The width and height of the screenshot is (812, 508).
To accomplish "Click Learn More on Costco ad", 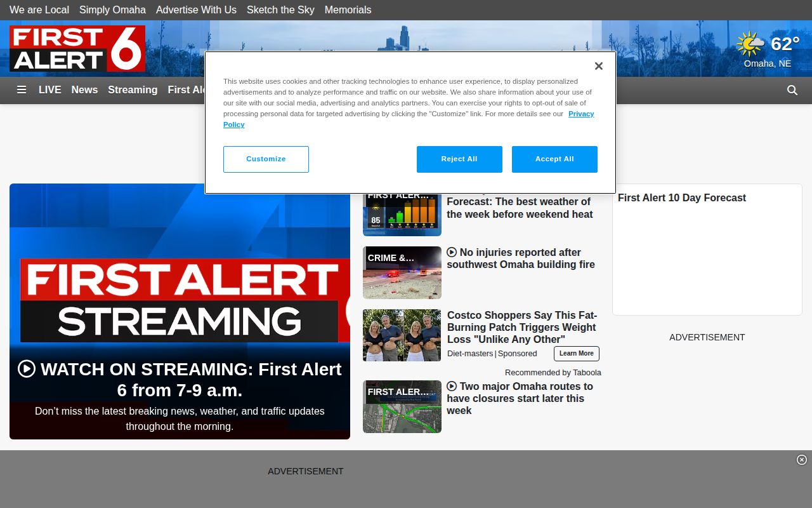I will (577, 354).
